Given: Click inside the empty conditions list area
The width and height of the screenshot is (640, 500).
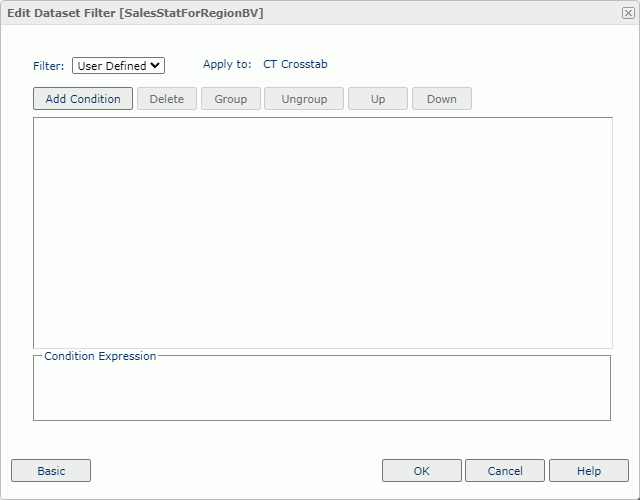Looking at the screenshot, I should pos(322,233).
